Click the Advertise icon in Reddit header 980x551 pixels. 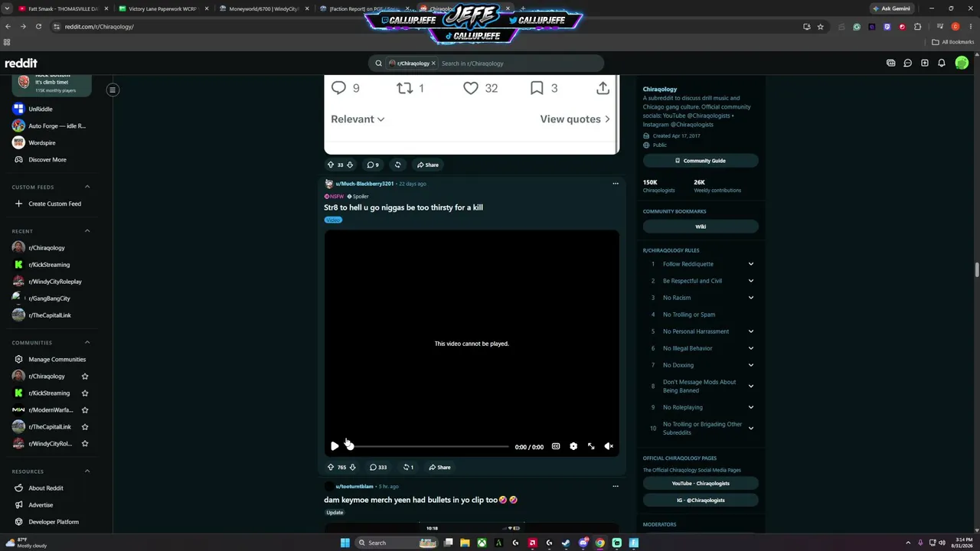[891, 64]
